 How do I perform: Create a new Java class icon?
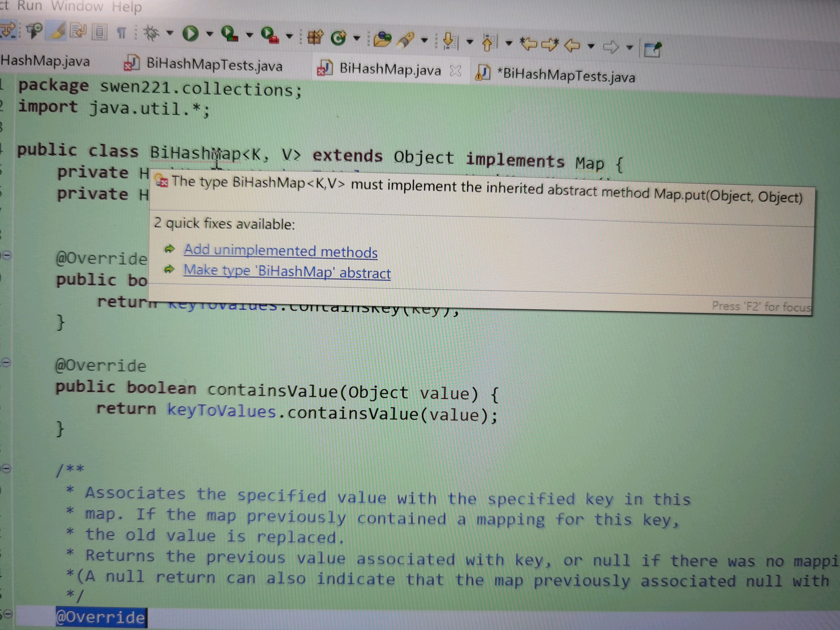pyautogui.click(x=338, y=38)
